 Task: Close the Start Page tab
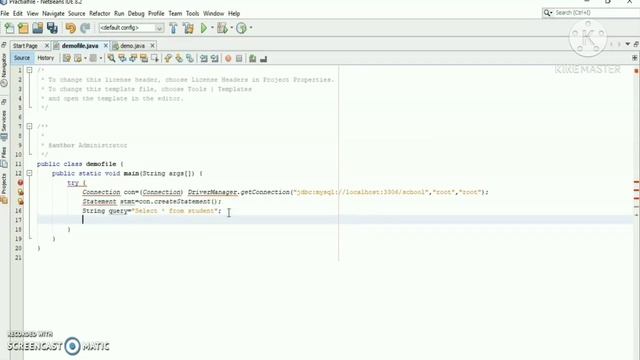pos(47,46)
